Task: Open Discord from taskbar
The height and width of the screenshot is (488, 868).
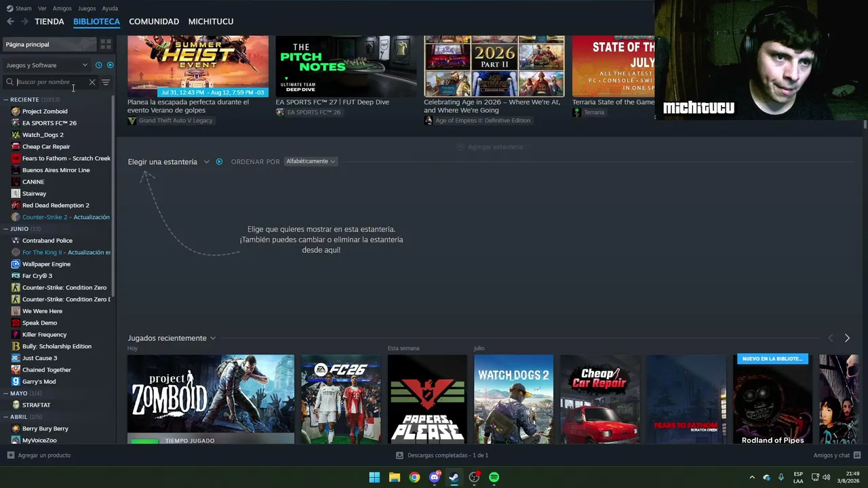Action: 435,477
